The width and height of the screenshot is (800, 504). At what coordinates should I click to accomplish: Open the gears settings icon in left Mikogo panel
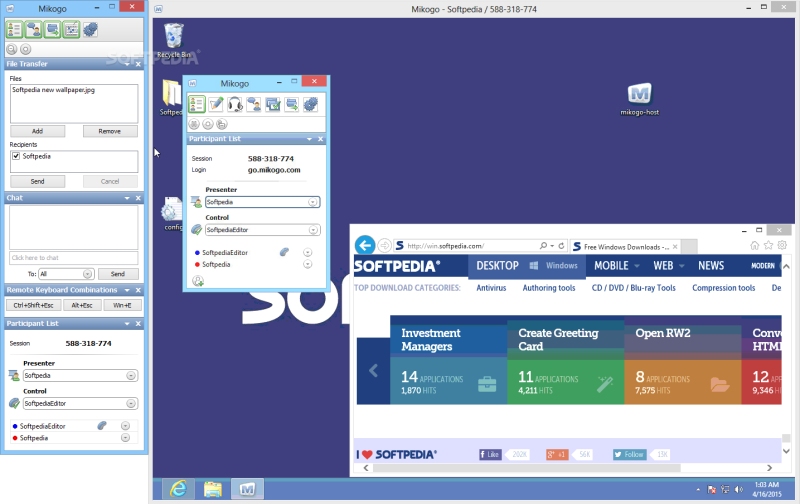pyautogui.click(x=90, y=29)
